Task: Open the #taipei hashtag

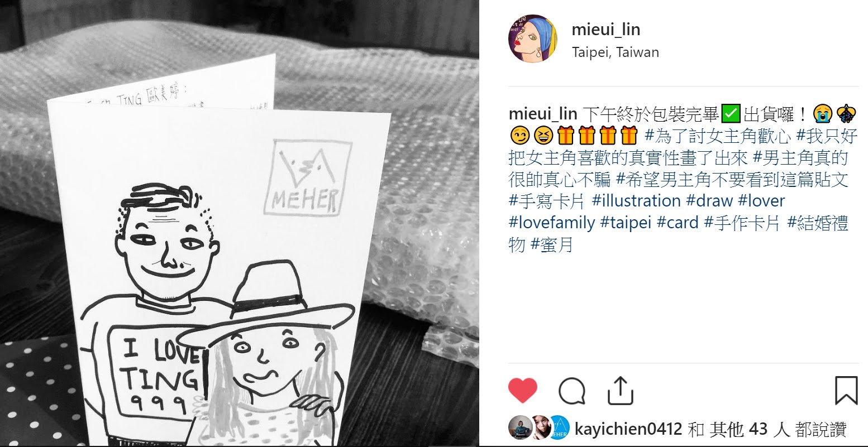Action: (626, 223)
